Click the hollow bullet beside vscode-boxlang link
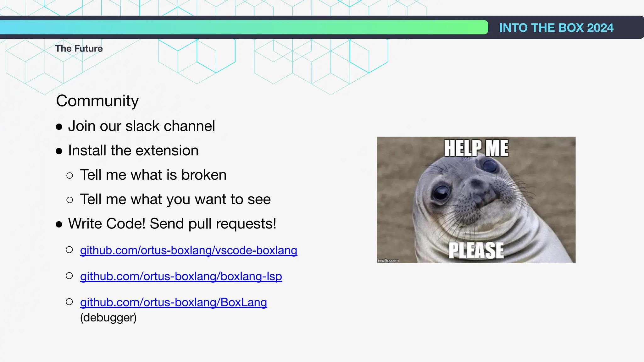 tap(69, 250)
